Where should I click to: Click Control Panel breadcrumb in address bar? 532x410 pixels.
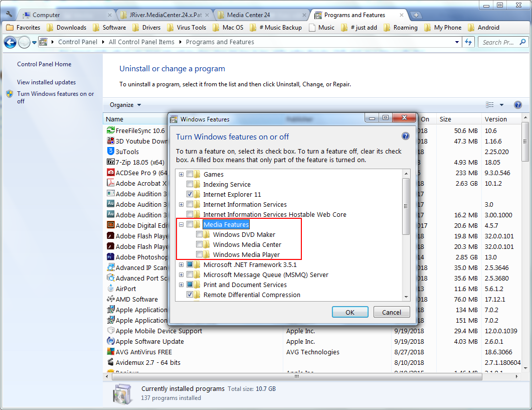[x=78, y=42]
